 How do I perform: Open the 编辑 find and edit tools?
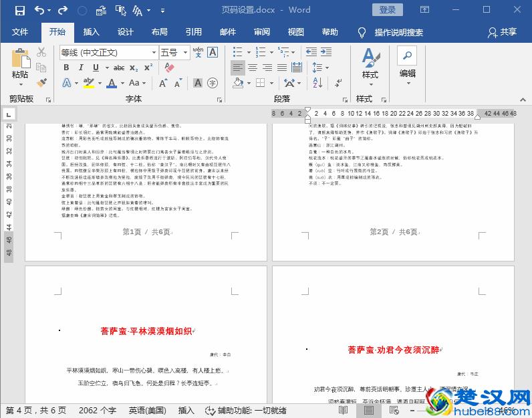pos(408,66)
